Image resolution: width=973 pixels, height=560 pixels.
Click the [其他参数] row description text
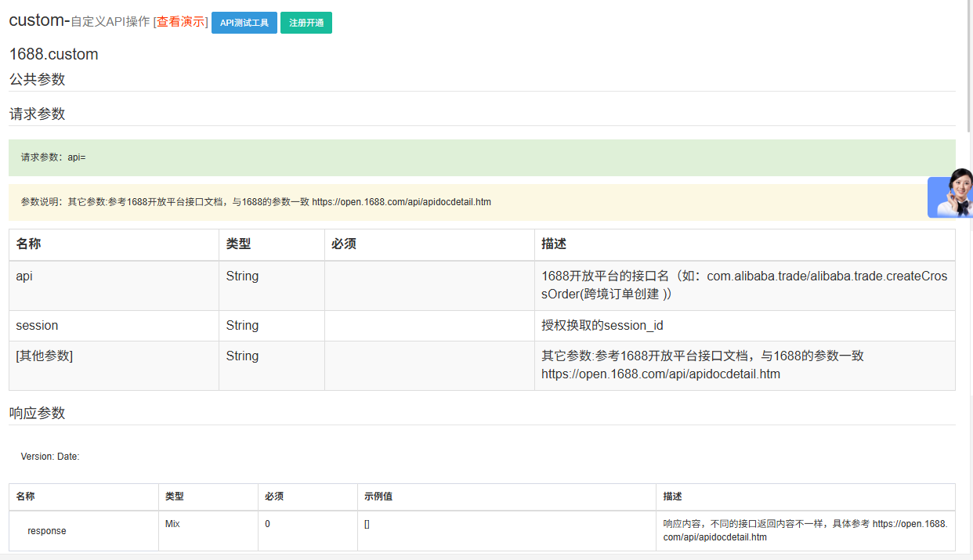(x=702, y=365)
